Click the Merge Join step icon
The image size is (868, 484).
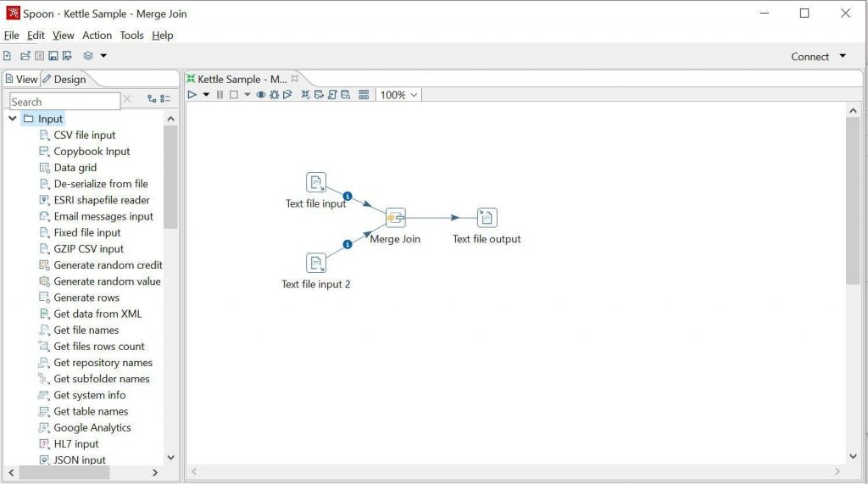click(395, 218)
